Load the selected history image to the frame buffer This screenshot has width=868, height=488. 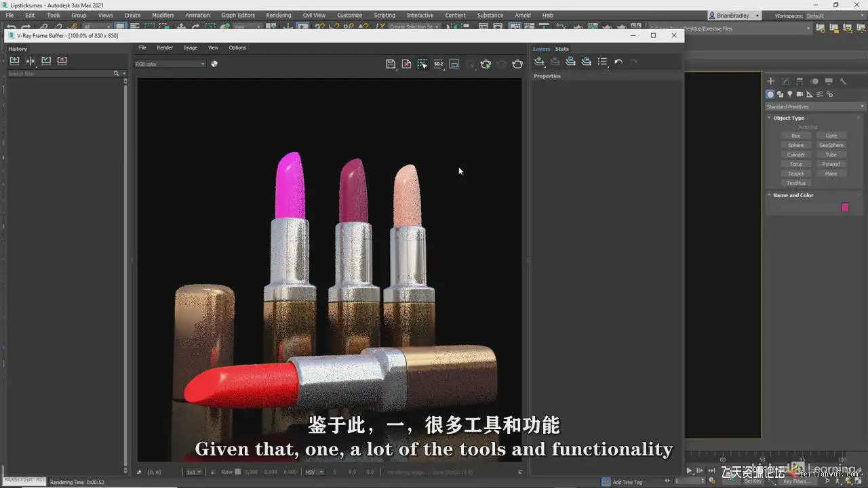coord(46,60)
